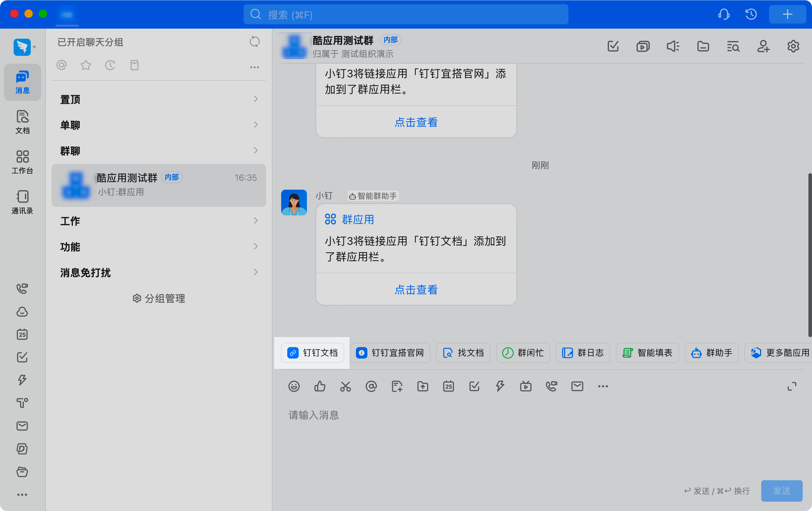Expand the 工作 group

click(x=159, y=221)
